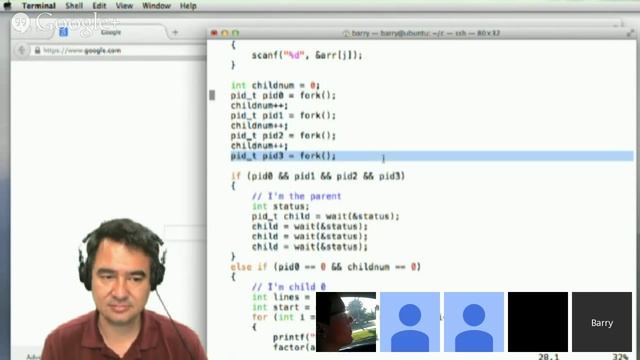Image resolution: width=640 pixels, height=360 pixels.
Task: Click the line 'pid_t pid1 = fork();'
Action: coord(283,116)
